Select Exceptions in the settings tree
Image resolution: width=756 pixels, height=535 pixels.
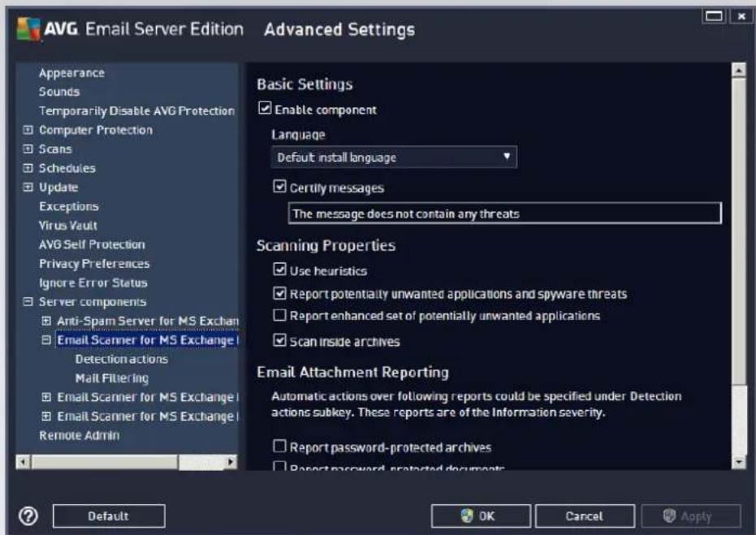click(x=69, y=206)
